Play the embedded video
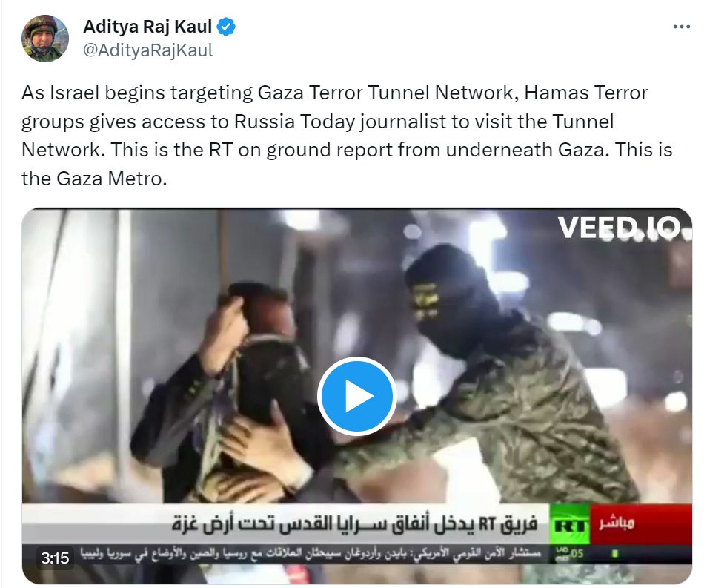This screenshot has height=588, width=707. click(x=356, y=396)
